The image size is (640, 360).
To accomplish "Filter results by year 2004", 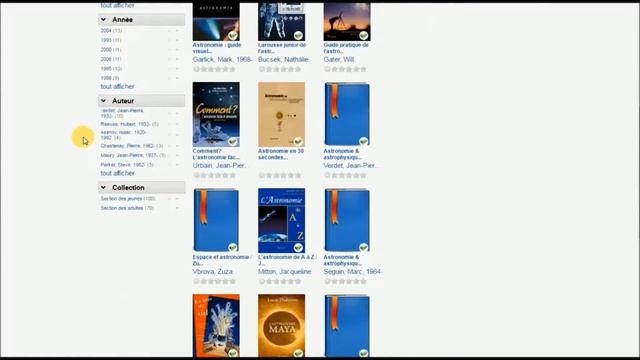I will click(111, 31).
